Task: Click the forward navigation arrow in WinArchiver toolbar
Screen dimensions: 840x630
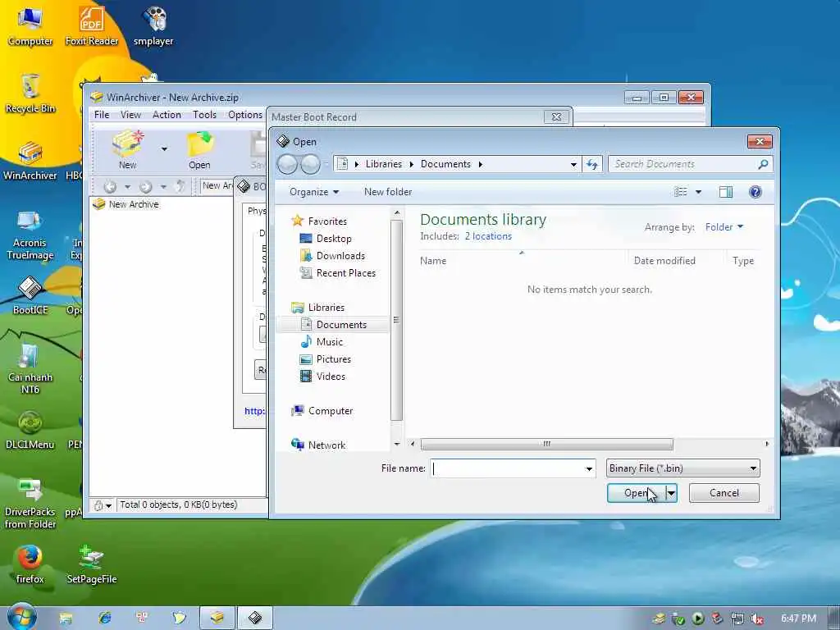Action: [146, 186]
